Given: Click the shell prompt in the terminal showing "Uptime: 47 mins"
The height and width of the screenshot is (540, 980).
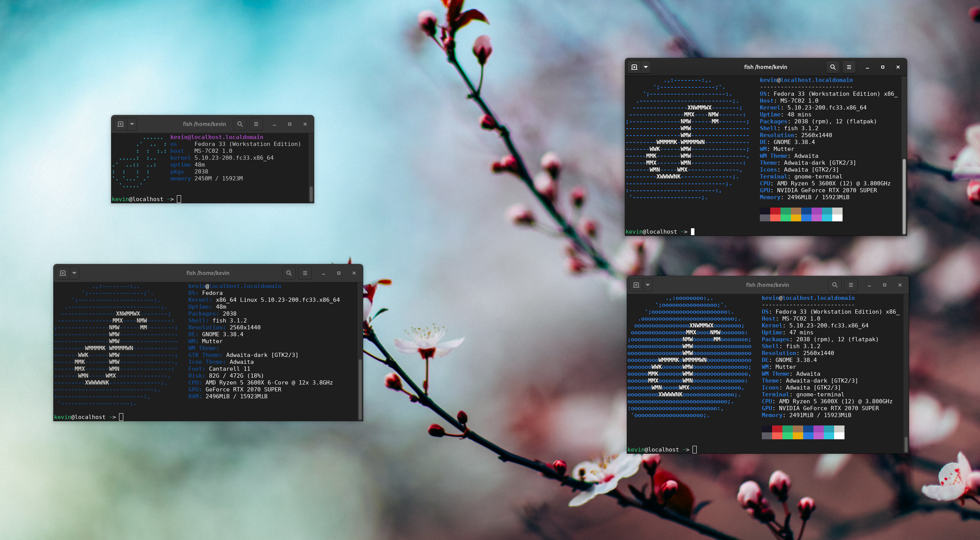Looking at the screenshot, I should pyautogui.click(x=662, y=450).
